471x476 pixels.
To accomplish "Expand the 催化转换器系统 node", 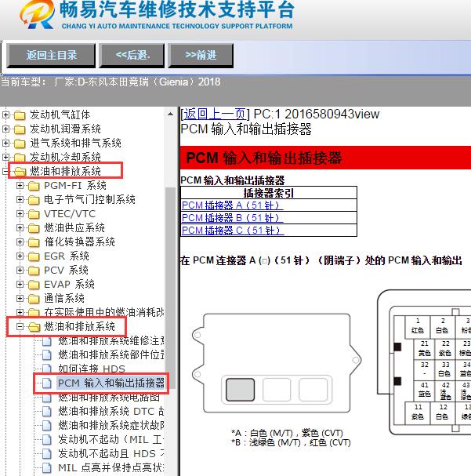I will pyautogui.click(x=20, y=242).
